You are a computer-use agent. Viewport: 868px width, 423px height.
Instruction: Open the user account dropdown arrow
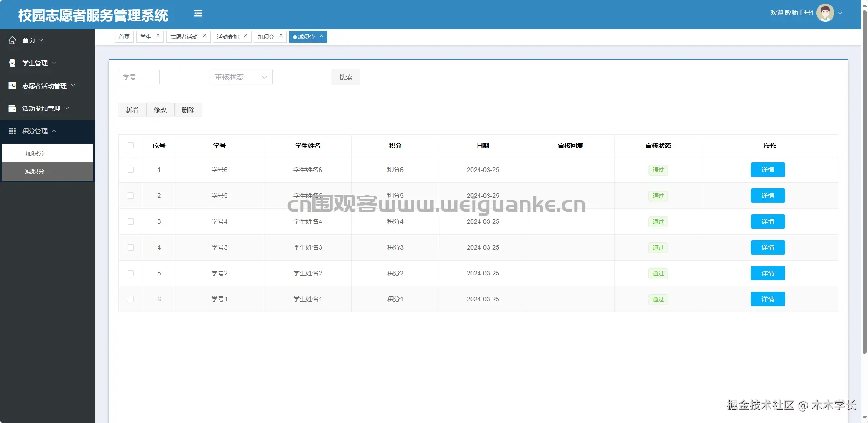840,13
